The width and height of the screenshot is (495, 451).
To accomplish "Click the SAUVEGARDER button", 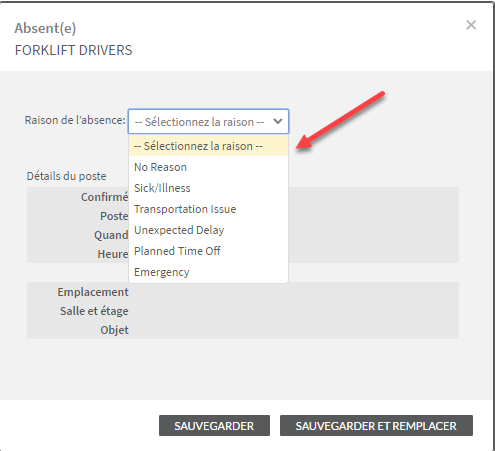I will pos(214,426).
